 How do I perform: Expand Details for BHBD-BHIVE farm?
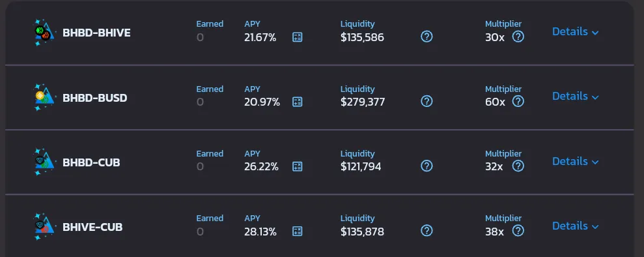pyautogui.click(x=576, y=32)
